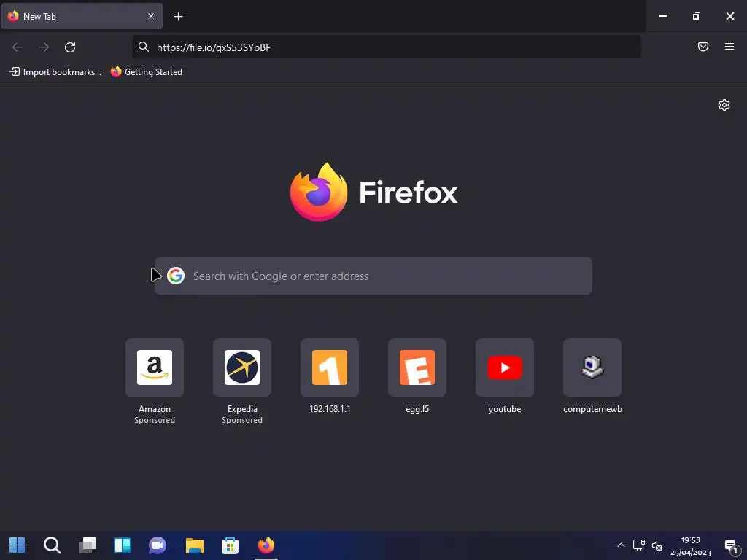The height and width of the screenshot is (560, 747).
Task: Close the New Tab tab
Action: [x=150, y=16]
